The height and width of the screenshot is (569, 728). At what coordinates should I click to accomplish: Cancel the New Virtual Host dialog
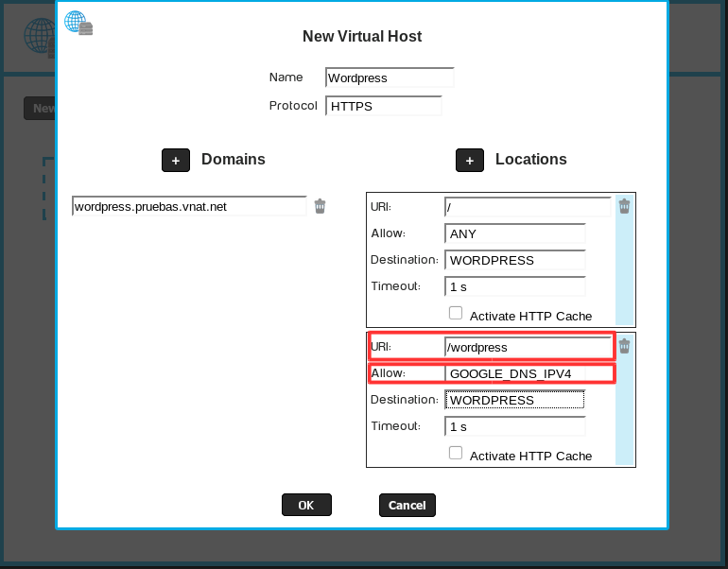pyautogui.click(x=407, y=505)
